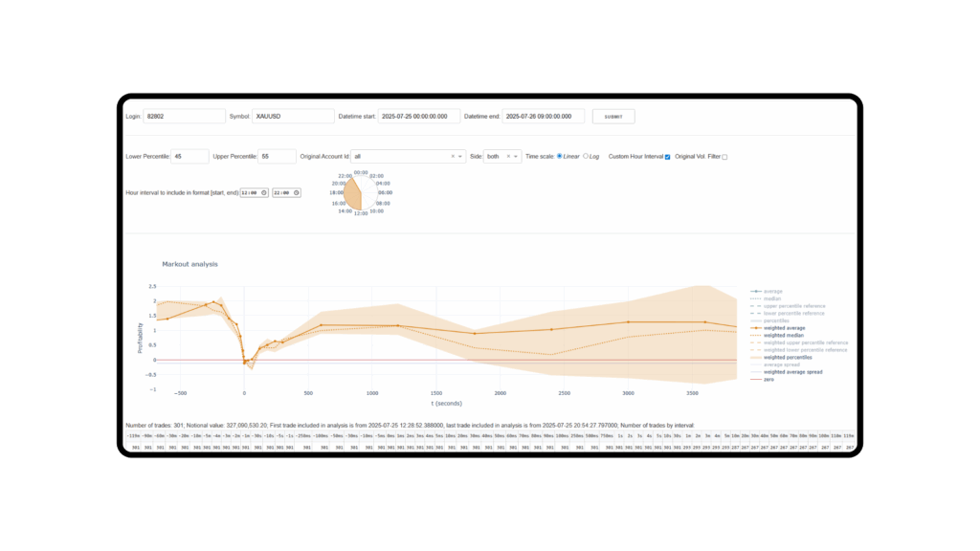Hide the zero line via legend

click(x=768, y=379)
